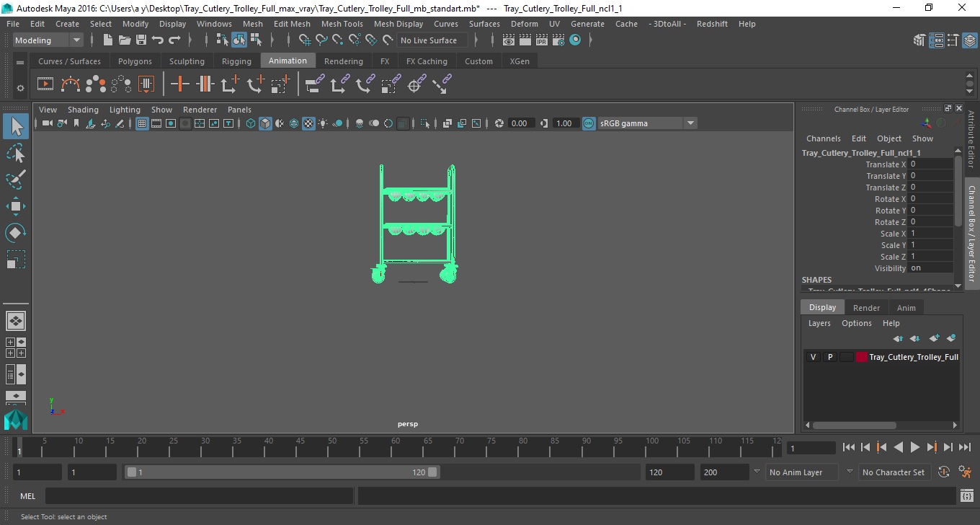The image size is (980, 525).
Task: Redo the last action
Action: tap(174, 40)
